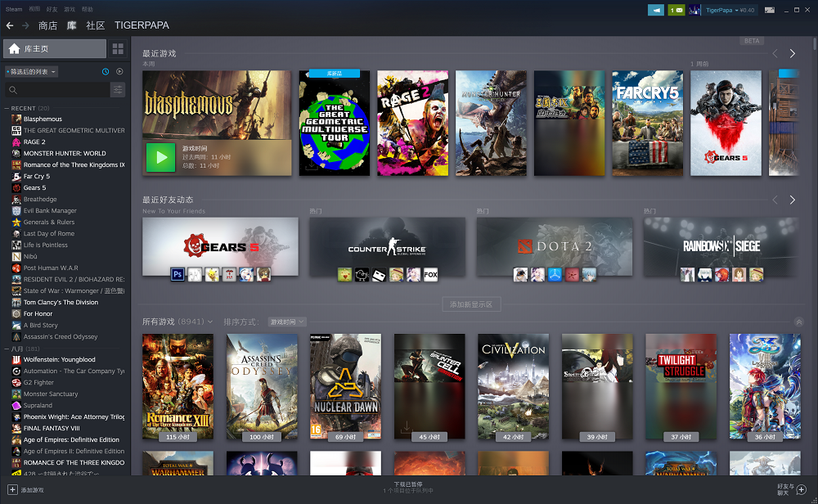Open the library home button
Image resolution: width=818 pixels, height=504 pixels.
coord(55,48)
